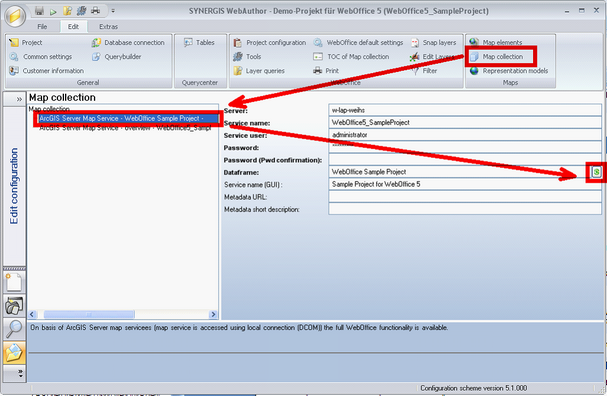Screen dimensions: 607x396
Task: Click the tree scrollbar right arrow
Action: (213, 314)
